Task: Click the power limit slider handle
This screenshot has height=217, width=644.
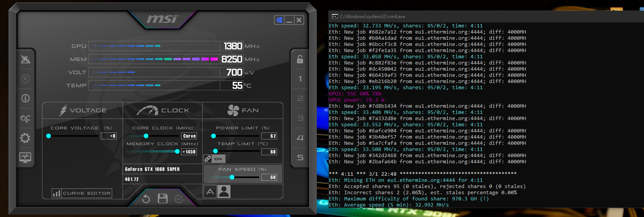Action: click(214, 136)
